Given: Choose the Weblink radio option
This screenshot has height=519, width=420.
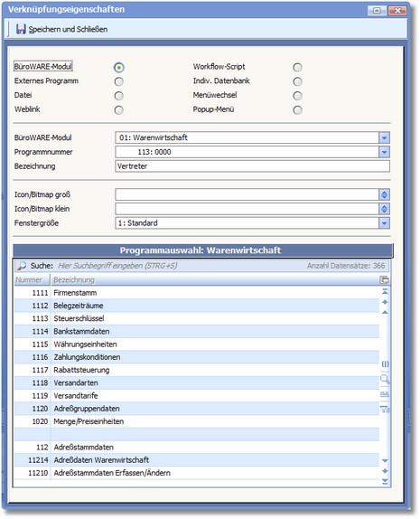Looking at the screenshot, I should click(x=118, y=110).
